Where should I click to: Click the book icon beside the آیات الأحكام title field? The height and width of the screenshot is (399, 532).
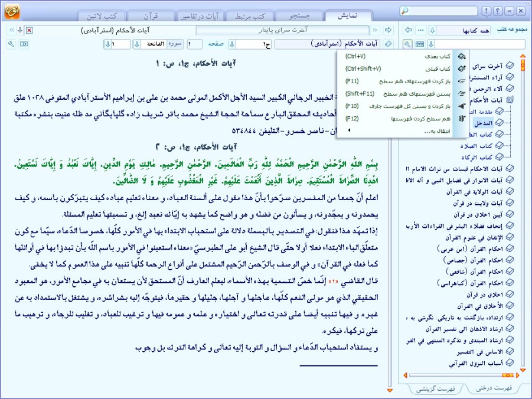pyautogui.click(x=388, y=44)
